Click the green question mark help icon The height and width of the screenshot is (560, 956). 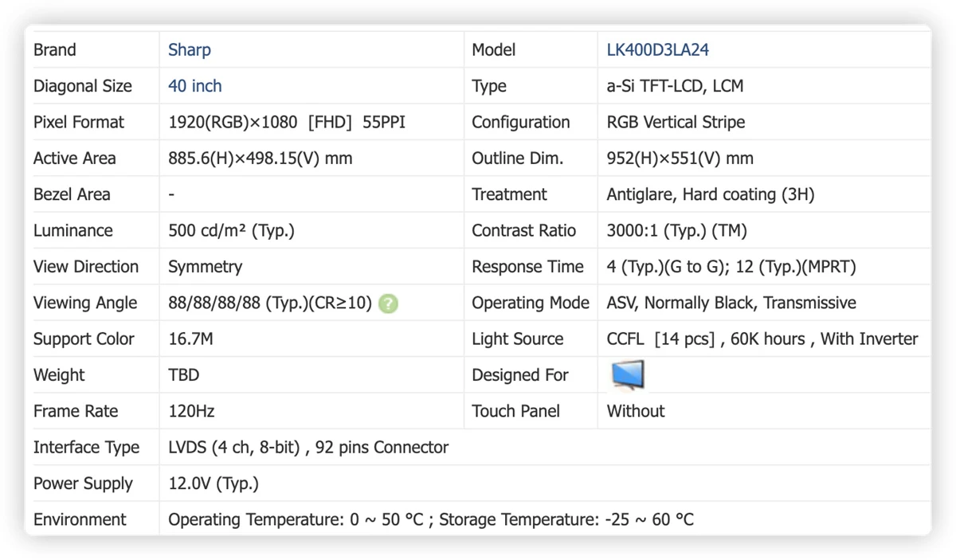pyautogui.click(x=388, y=303)
